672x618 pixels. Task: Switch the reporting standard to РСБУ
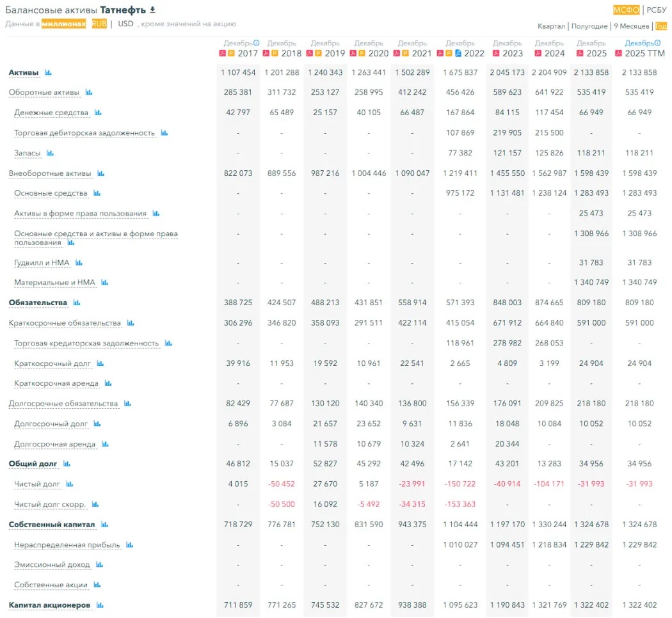[656, 10]
